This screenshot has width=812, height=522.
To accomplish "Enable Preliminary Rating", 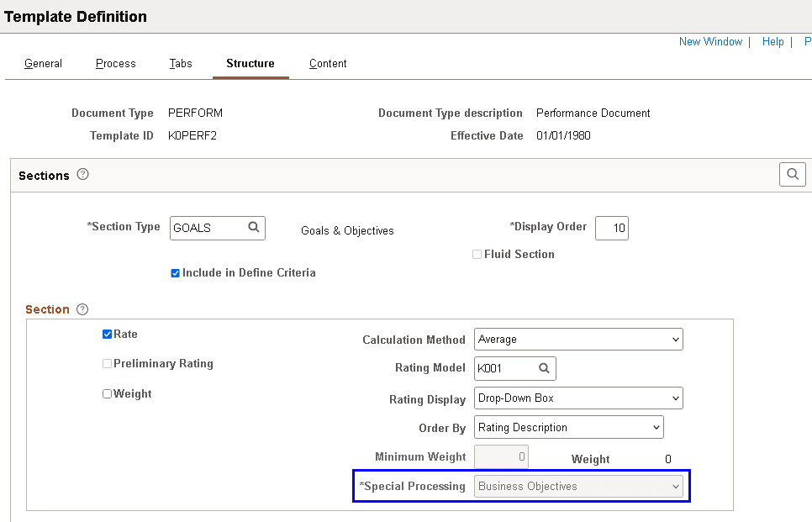I will click(x=108, y=363).
